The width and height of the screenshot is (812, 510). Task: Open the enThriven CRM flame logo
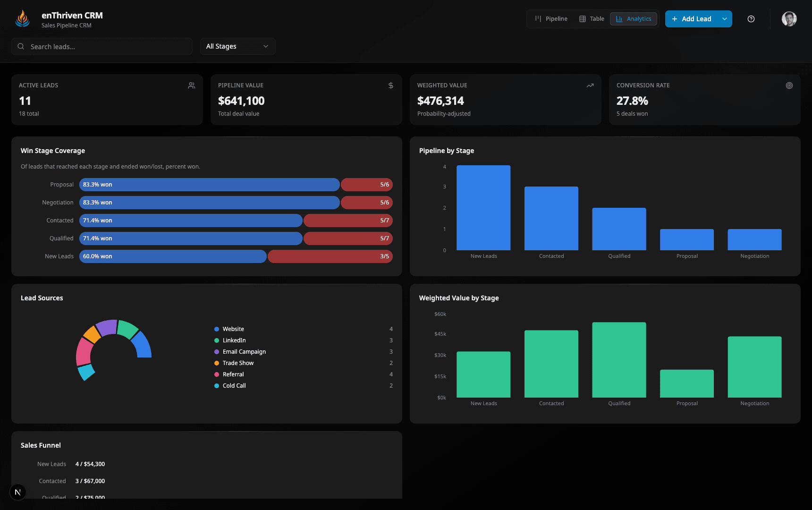tap(22, 18)
